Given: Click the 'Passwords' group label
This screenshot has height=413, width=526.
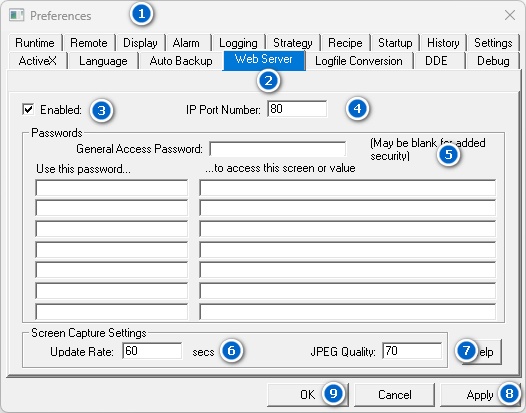Looking at the screenshot, I should pos(57,133).
